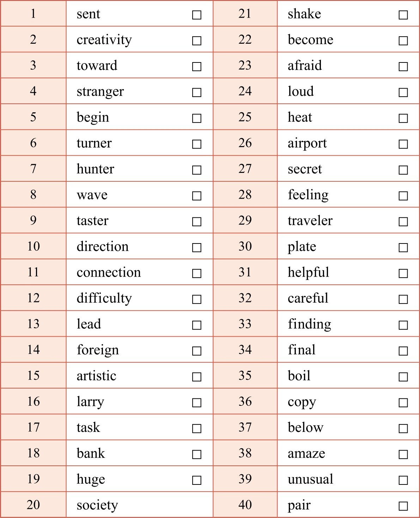Mark the checkbox for 'stranger'
Screen dimensions: 420x518
197,92
